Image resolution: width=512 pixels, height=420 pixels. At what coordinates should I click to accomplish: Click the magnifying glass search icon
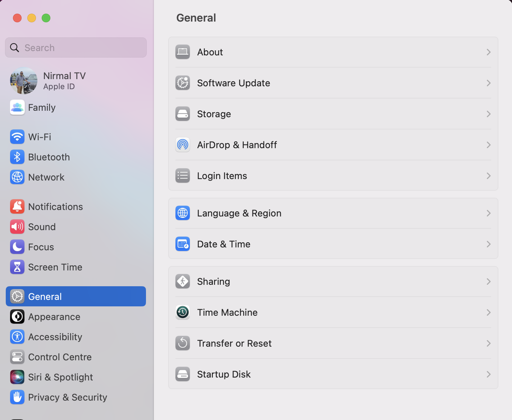pos(14,47)
